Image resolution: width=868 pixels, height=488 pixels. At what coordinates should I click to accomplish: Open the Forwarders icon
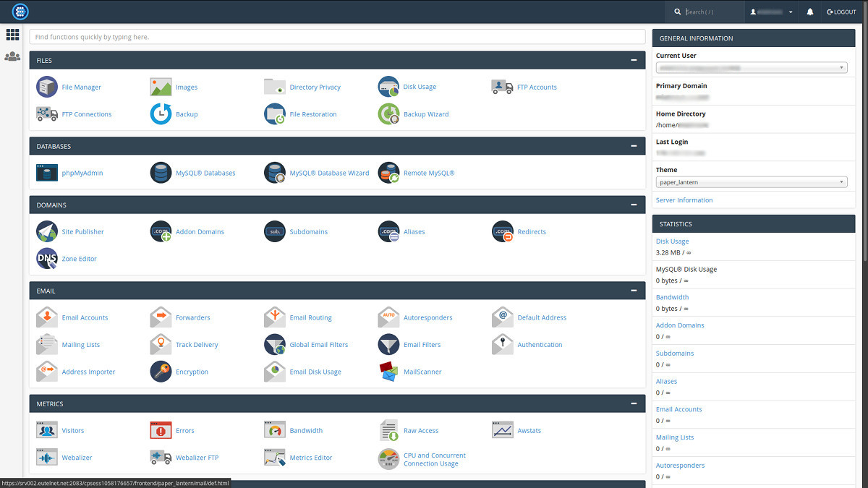tap(161, 317)
